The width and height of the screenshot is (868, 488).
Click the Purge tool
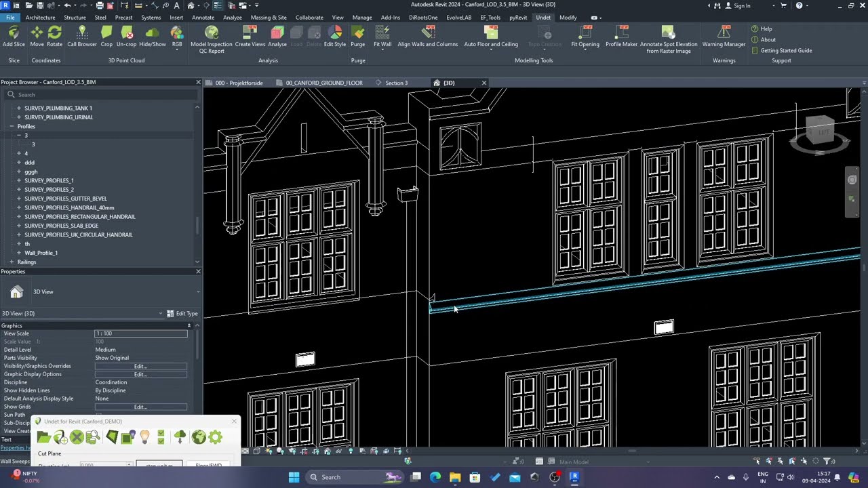358,37
